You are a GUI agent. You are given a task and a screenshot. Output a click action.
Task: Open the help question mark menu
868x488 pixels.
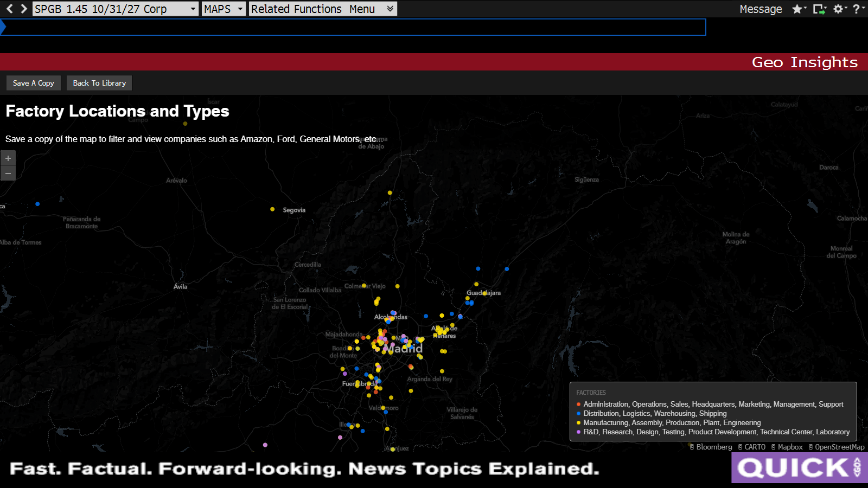click(857, 9)
